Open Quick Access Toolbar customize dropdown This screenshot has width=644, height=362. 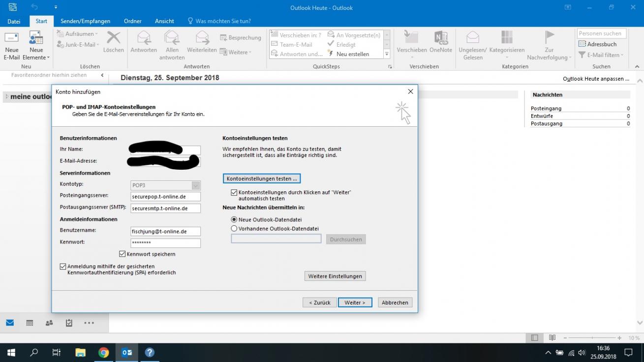click(x=56, y=7)
